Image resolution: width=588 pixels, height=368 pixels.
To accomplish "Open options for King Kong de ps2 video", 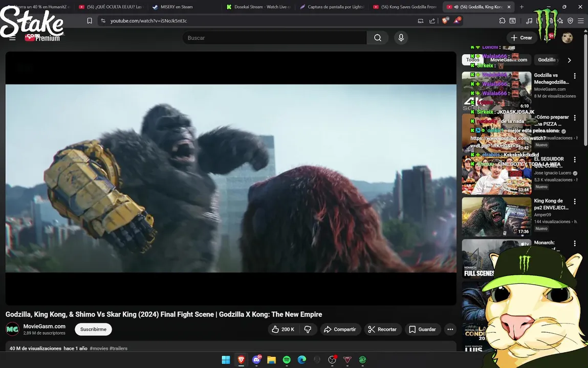I will pyautogui.click(x=575, y=202).
